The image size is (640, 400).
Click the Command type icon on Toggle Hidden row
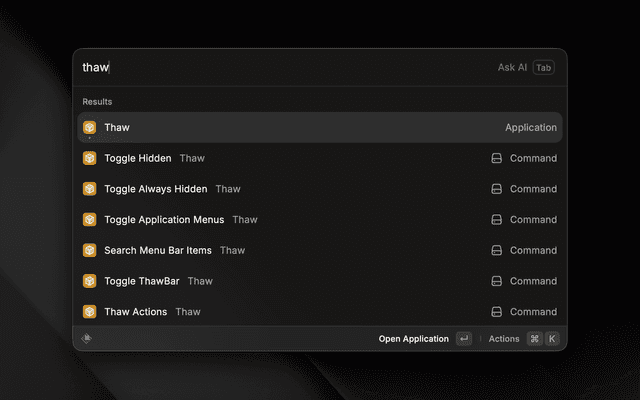(496, 158)
